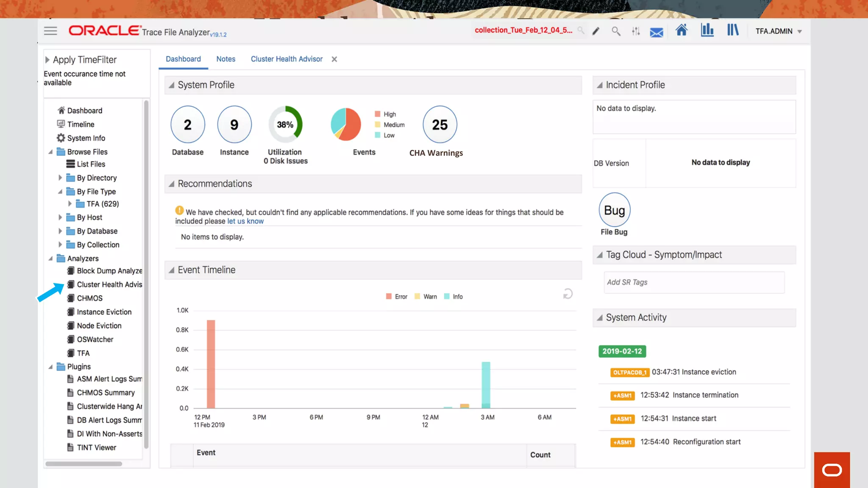Image resolution: width=868 pixels, height=488 pixels.
Task: Click the Instance count circle
Action: pyautogui.click(x=234, y=125)
